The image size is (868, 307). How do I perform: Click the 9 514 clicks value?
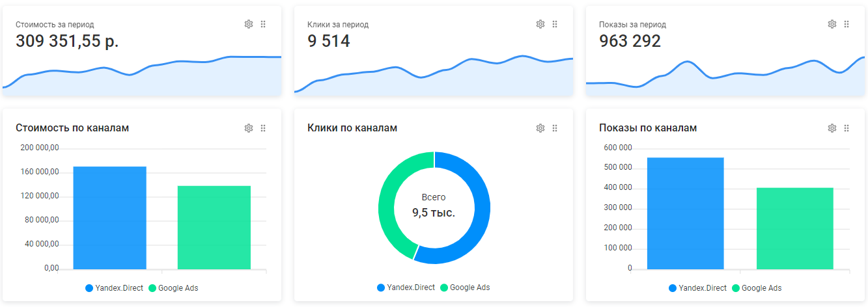point(329,41)
